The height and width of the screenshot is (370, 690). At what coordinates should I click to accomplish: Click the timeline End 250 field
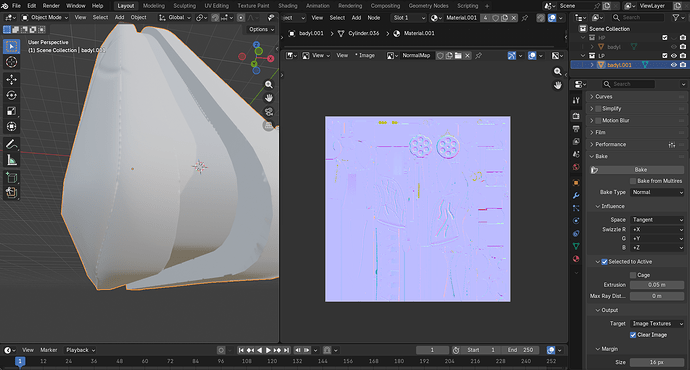click(521, 350)
